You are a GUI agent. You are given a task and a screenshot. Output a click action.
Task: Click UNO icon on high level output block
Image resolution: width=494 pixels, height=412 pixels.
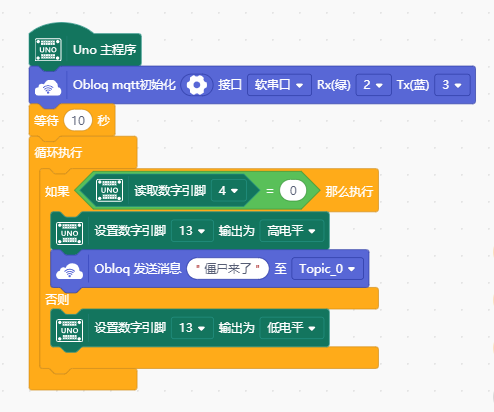(70, 233)
